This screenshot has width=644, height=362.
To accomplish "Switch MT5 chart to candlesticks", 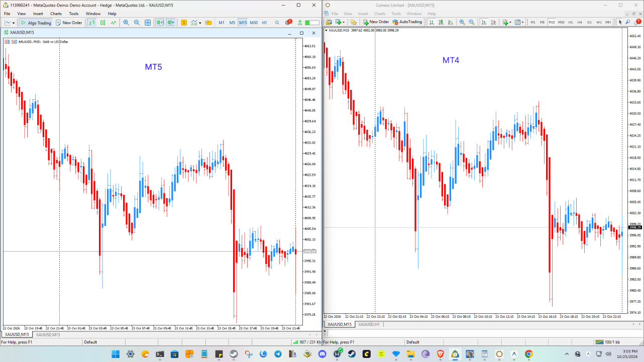I will coord(102,23).
